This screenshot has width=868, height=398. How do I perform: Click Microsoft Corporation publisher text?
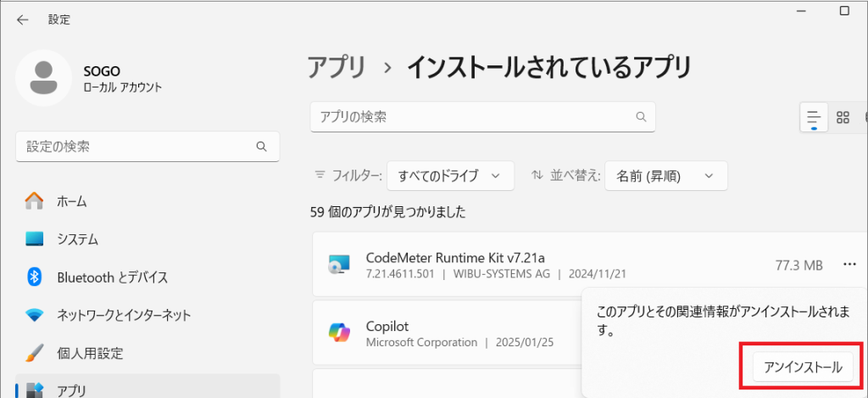[x=422, y=342]
